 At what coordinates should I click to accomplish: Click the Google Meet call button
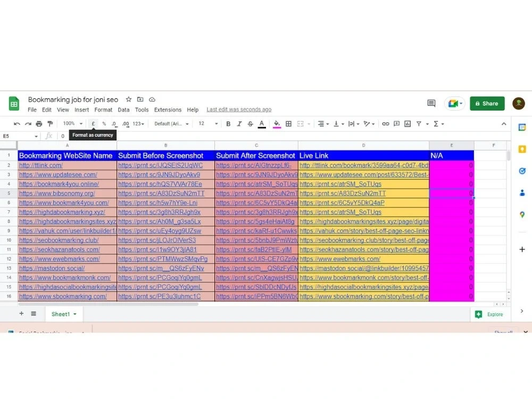click(x=455, y=103)
